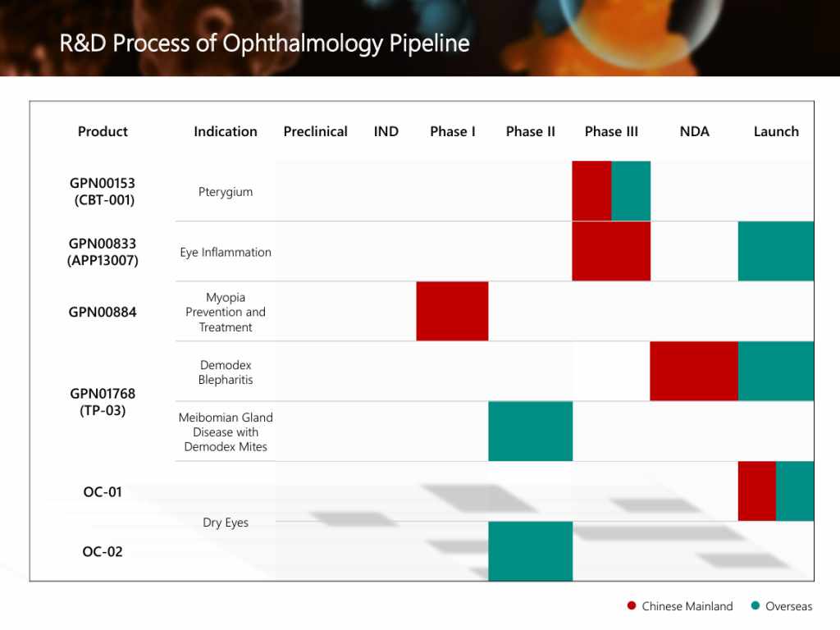Click the teal Overseas legend dot

coord(755,606)
